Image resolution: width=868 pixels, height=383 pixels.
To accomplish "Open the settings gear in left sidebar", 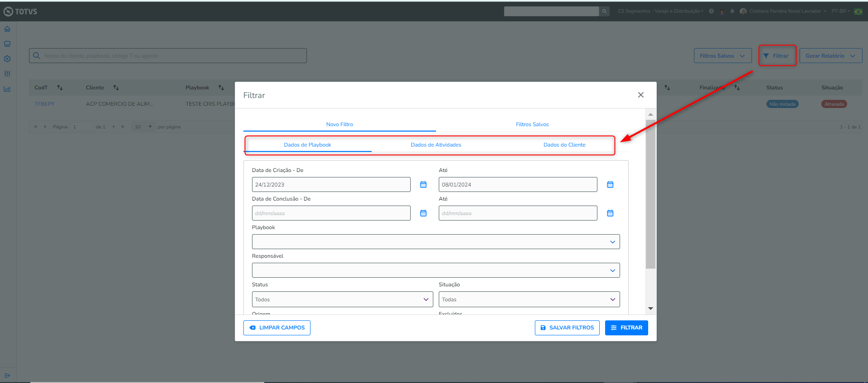I will click(7, 59).
